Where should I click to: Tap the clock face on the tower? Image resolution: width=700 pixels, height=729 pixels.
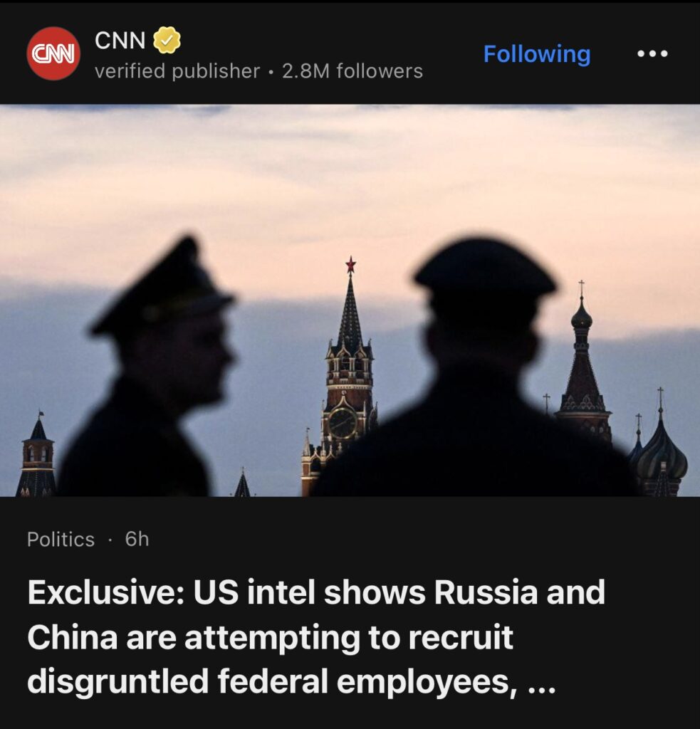click(343, 422)
